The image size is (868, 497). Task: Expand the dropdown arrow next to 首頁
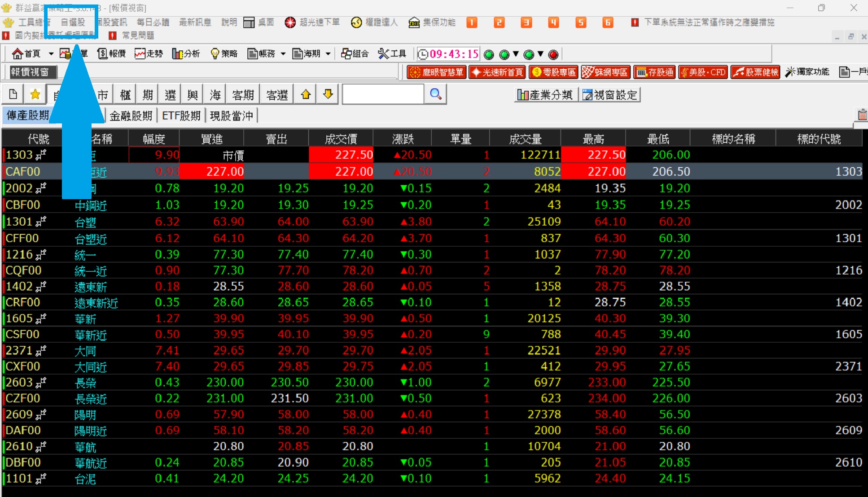tap(51, 54)
